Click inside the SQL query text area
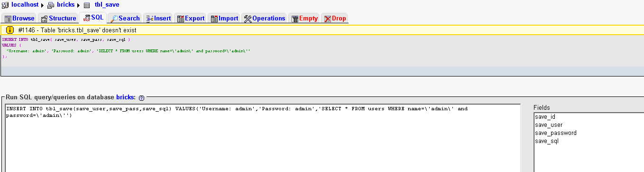 coord(262,138)
